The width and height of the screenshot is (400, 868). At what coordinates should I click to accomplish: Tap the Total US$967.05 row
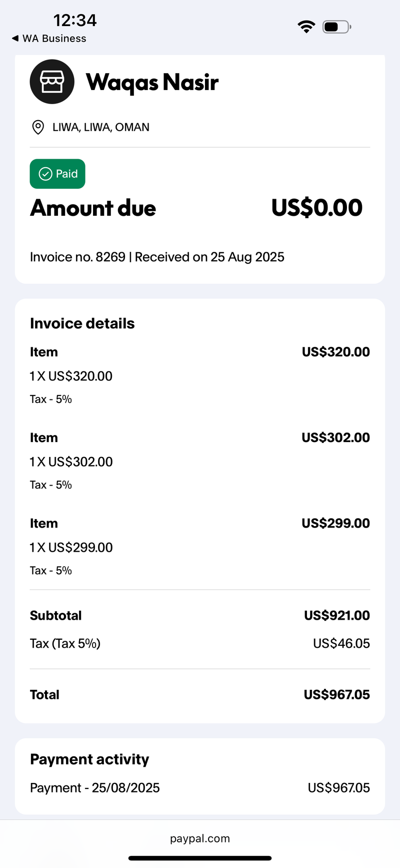[x=200, y=694]
